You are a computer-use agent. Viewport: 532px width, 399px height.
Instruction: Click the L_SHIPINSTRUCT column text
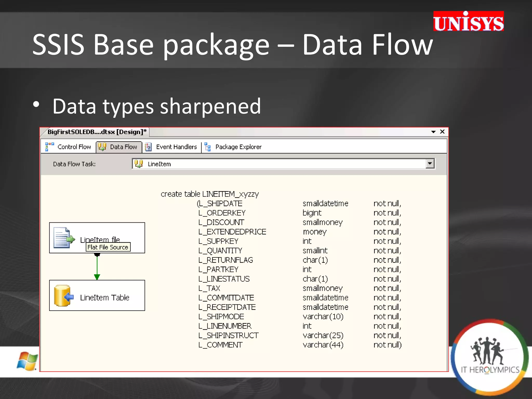point(228,335)
